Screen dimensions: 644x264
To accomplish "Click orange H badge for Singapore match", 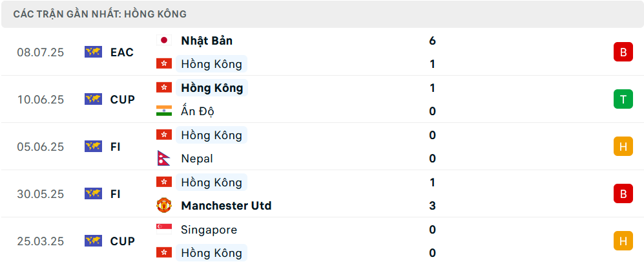I will click(x=623, y=241).
